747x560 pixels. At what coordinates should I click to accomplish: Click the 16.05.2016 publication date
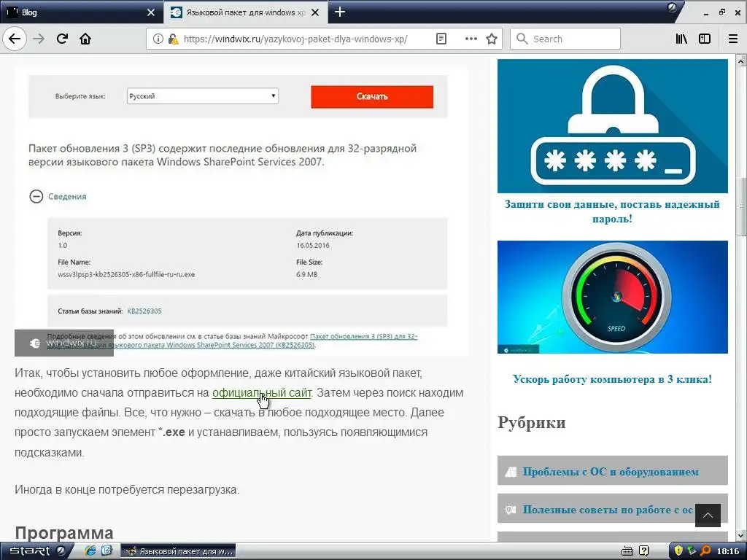(313, 245)
